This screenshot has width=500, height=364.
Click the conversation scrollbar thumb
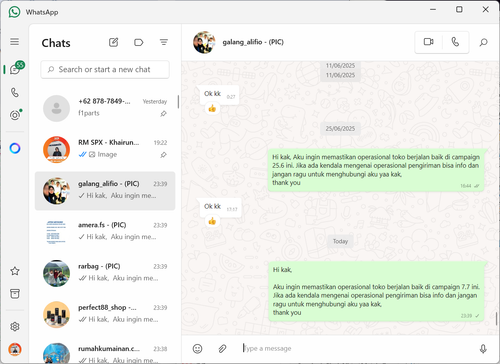coord(497,319)
